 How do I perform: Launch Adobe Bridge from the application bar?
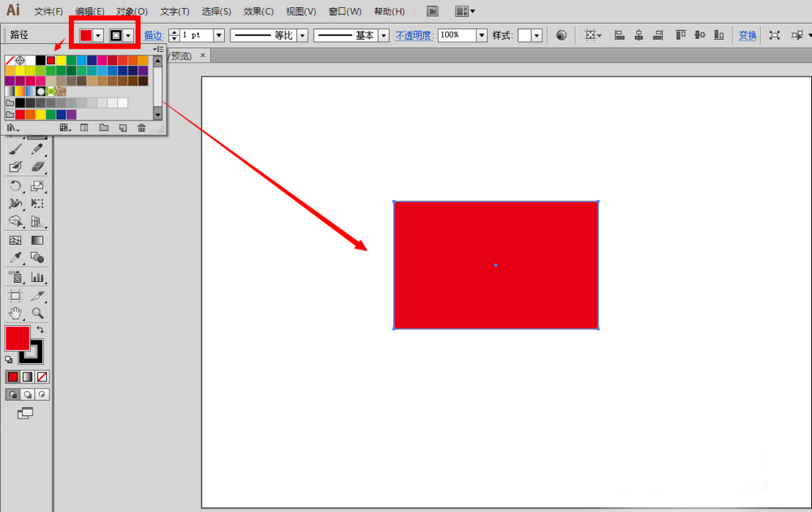[432, 11]
